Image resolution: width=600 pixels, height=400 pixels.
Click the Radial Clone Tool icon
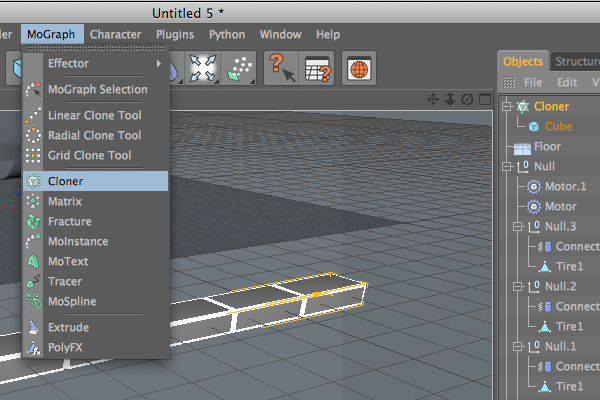pos(33,135)
